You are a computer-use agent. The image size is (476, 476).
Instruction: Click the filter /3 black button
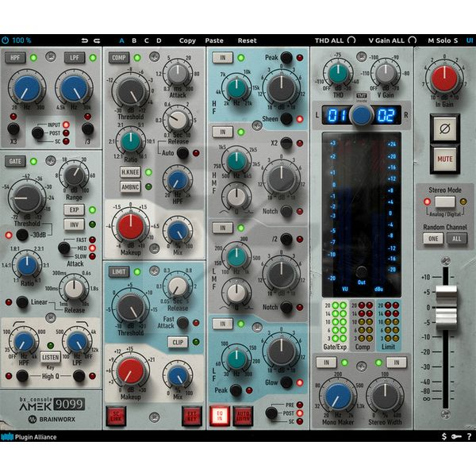tap(87, 129)
